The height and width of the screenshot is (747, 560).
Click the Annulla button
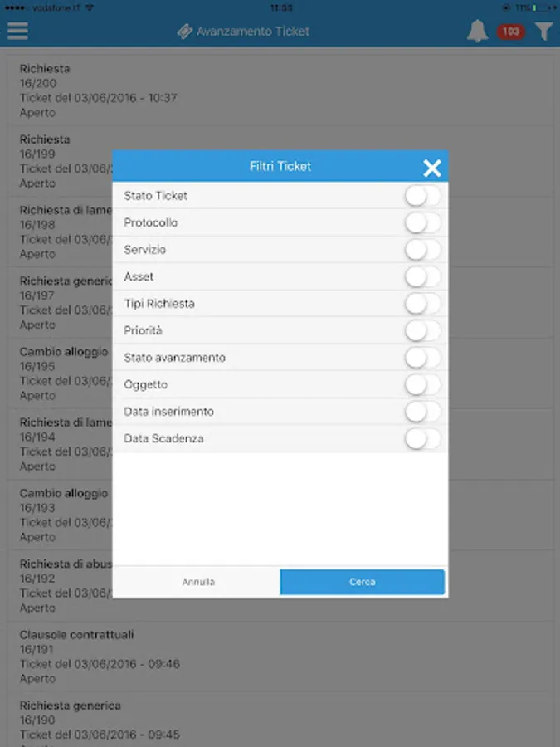pos(198,582)
